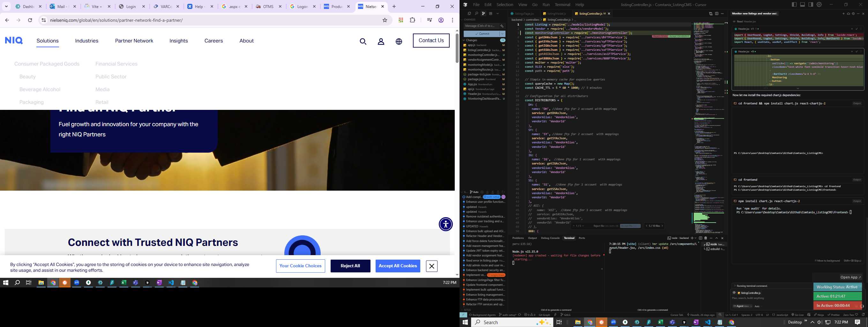Open the Commit button dropdown arrow

pos(503,34)
